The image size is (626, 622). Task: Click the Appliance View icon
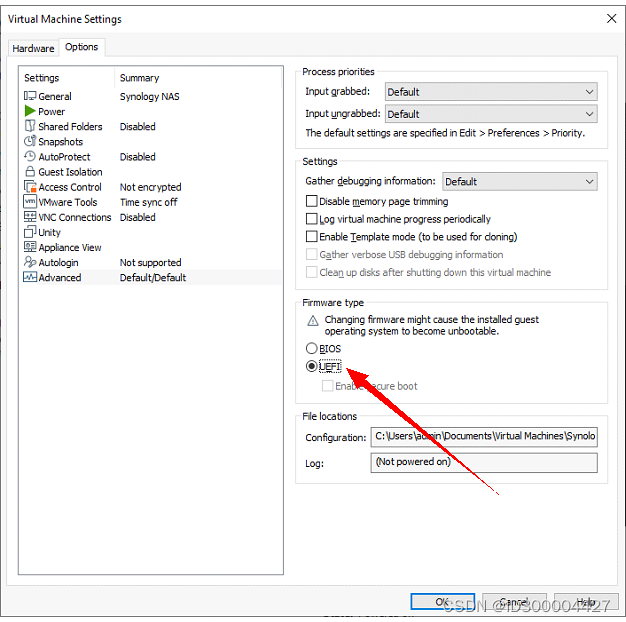coord(30,247)
